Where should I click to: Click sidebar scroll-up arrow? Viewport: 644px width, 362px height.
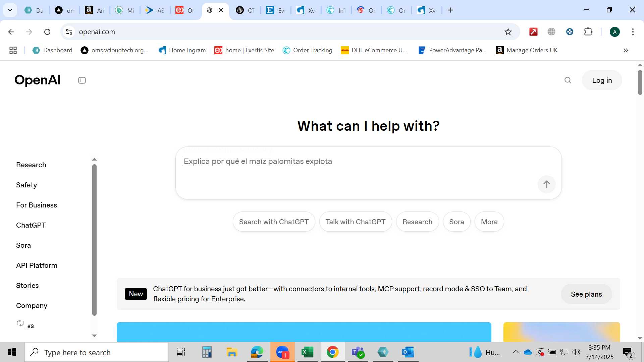tap(94, 160)
